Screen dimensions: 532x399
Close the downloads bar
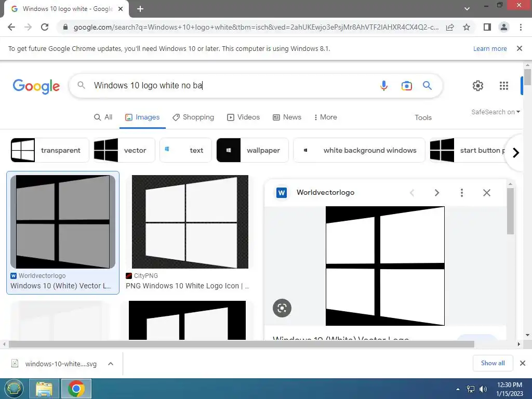523,363
